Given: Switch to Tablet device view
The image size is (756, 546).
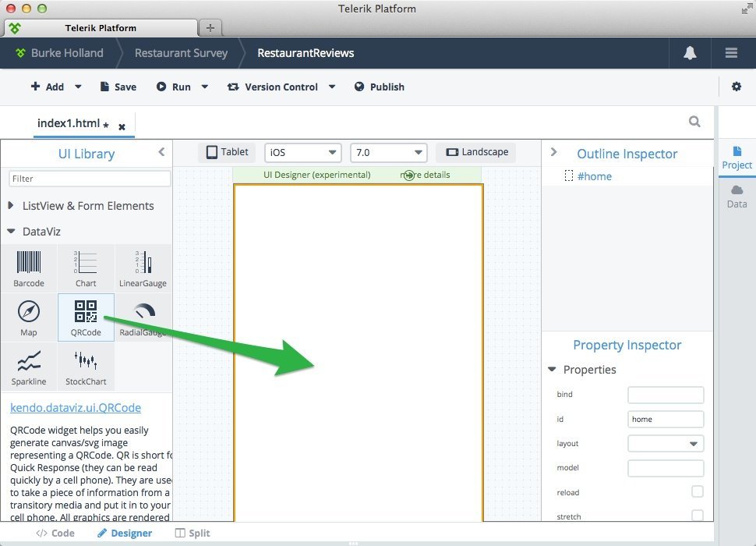Looking at the screenshot, I should pos(227,152).
